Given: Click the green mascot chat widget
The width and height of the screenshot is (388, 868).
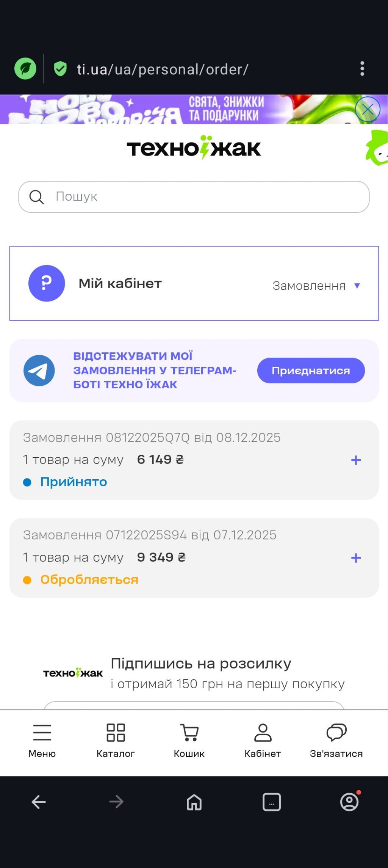Looking at the screenshot, I should [377, 149].
